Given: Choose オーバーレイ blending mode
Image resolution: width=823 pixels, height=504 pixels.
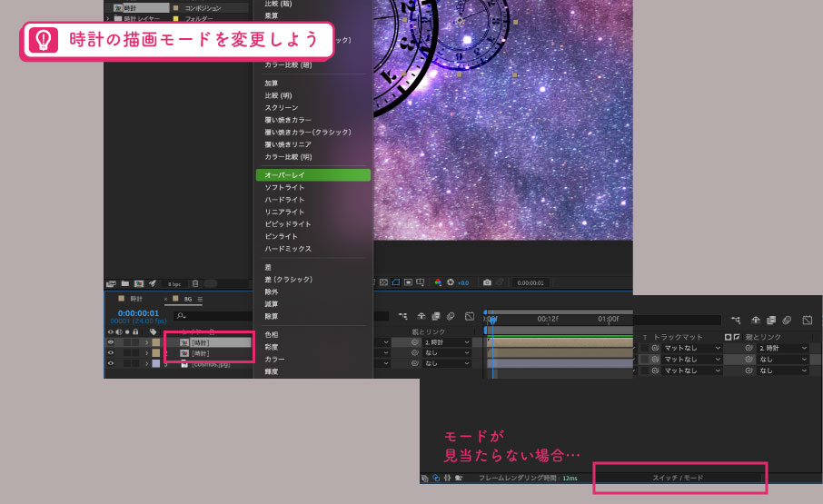Looking at the screenshot, I should [313, 175].
